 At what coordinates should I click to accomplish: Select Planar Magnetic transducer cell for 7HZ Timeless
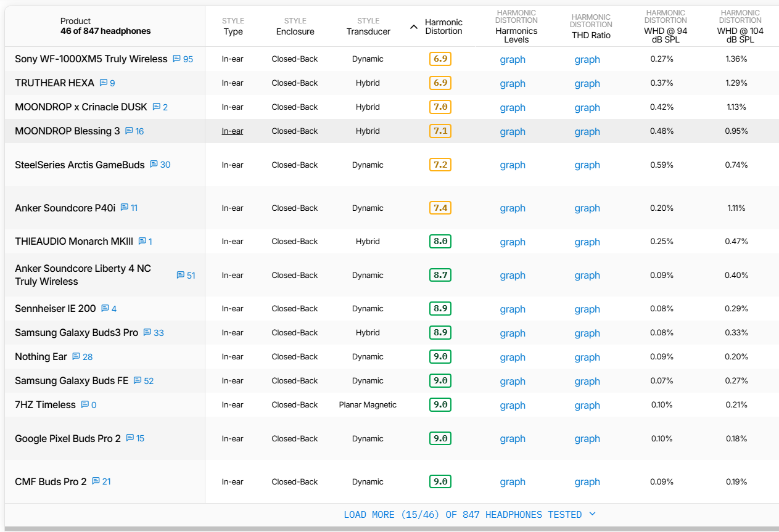click(x=368, y=405)
